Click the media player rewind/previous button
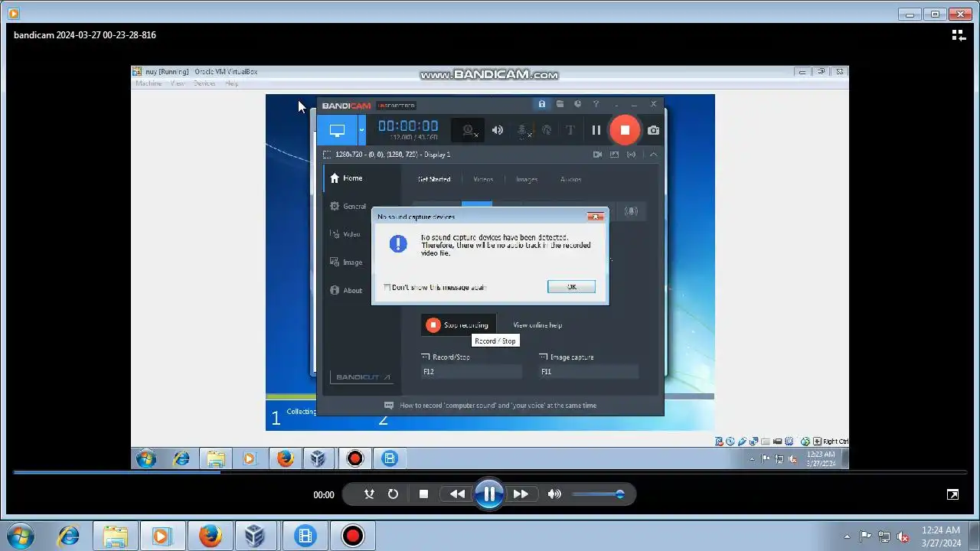The image size is (980, 551). (x=457, y=494)
